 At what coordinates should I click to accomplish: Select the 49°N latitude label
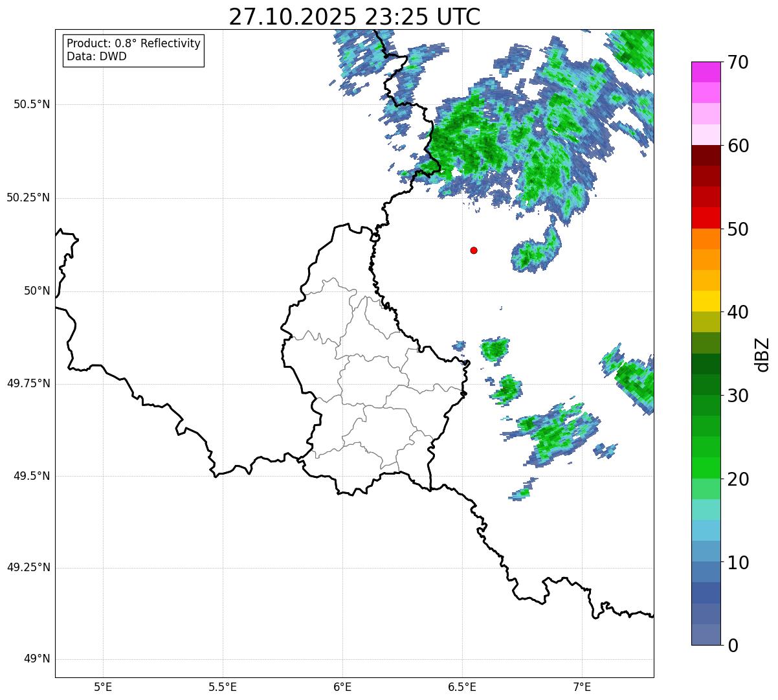pos(37,659)
